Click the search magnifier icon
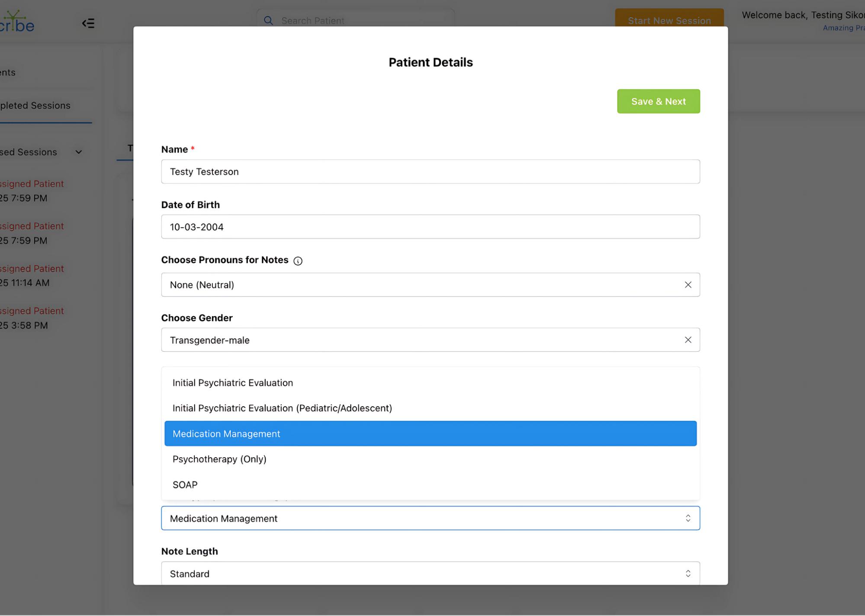The width and height of the screenshot is (865, 616). pyautogui.click(x=268, y=21)
